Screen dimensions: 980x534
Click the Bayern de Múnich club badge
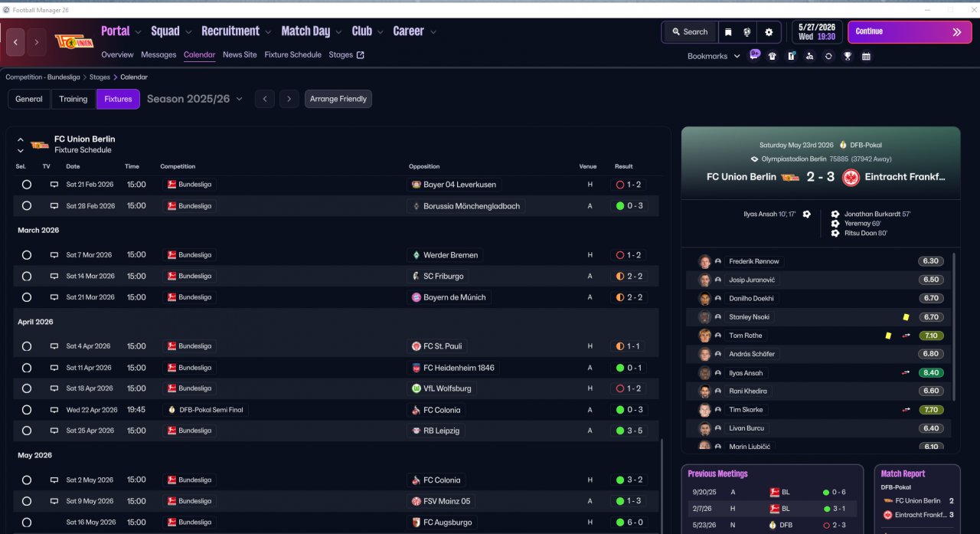(416, 297)
